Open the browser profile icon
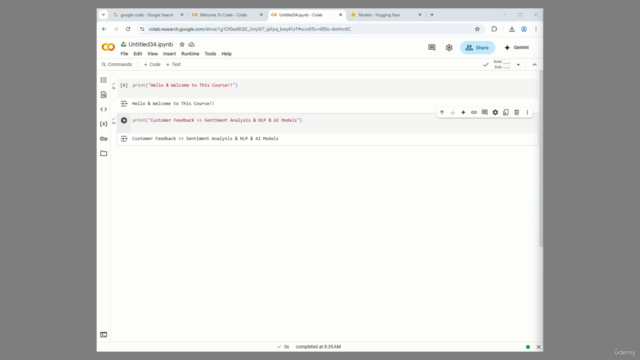 click(x=524, y=29)
